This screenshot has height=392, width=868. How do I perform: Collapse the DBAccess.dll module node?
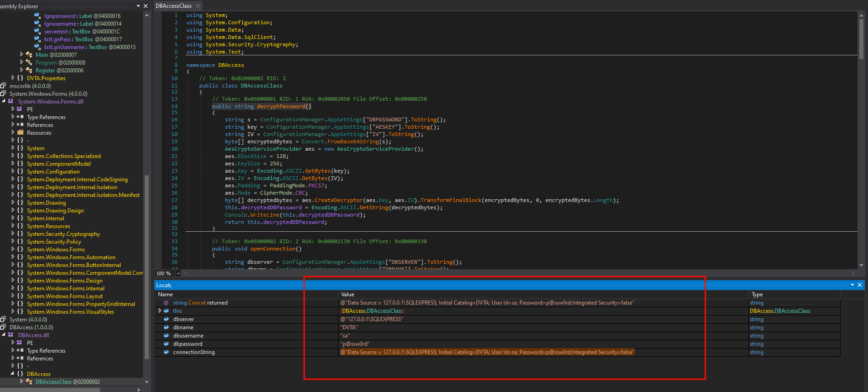4,335
